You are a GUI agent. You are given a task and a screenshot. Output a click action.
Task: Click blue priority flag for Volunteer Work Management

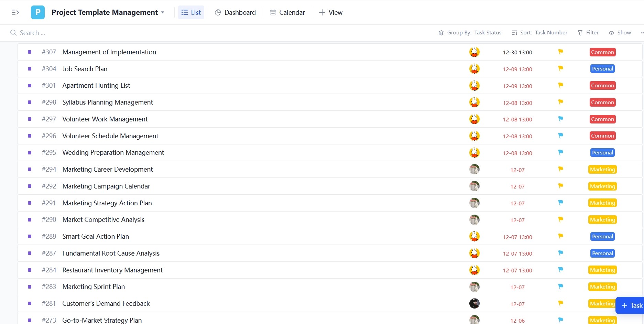[x=560, y=119]
